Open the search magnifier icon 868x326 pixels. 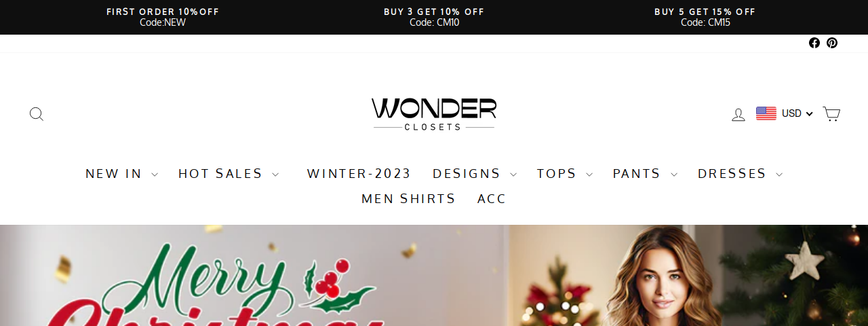click(37, 114)
